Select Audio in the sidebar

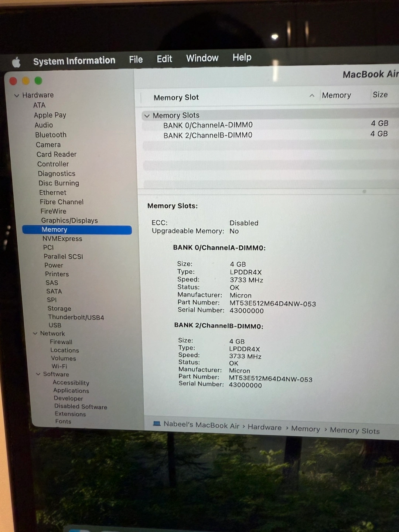pos(44,125)
